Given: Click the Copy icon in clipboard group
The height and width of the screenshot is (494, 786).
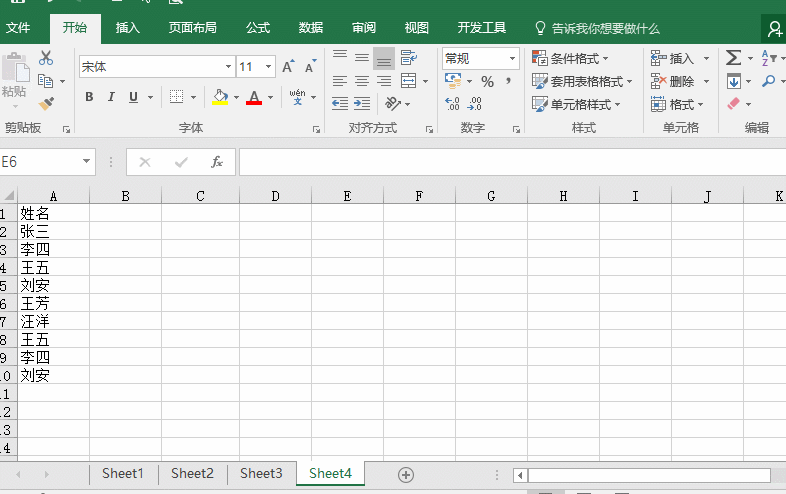Looking at the screenshot, I should tap(46, 81).
